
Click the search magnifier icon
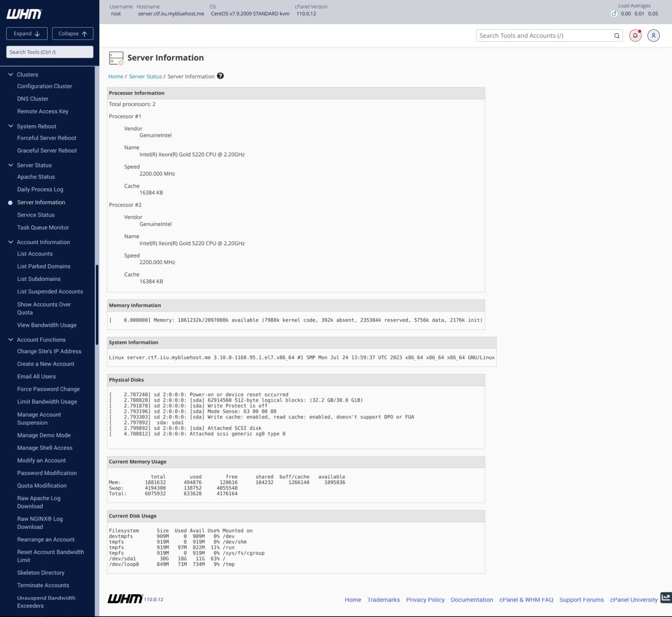[616, 35]
